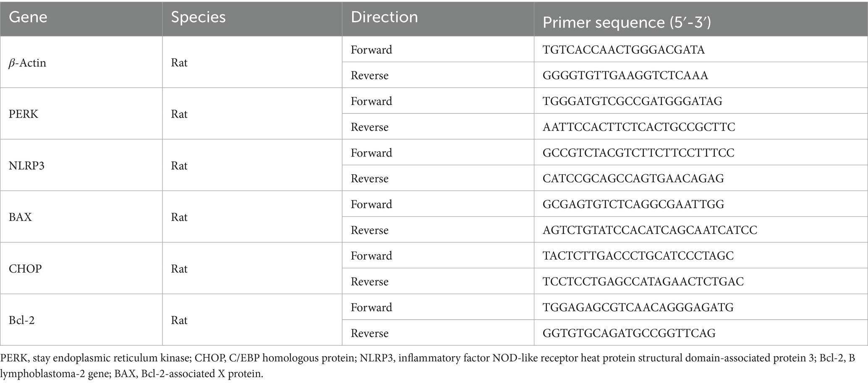This screenshot has height=383, width=868.
Task: Select the Reverse direction cell for BAX
Action: (x=369, y=230)
